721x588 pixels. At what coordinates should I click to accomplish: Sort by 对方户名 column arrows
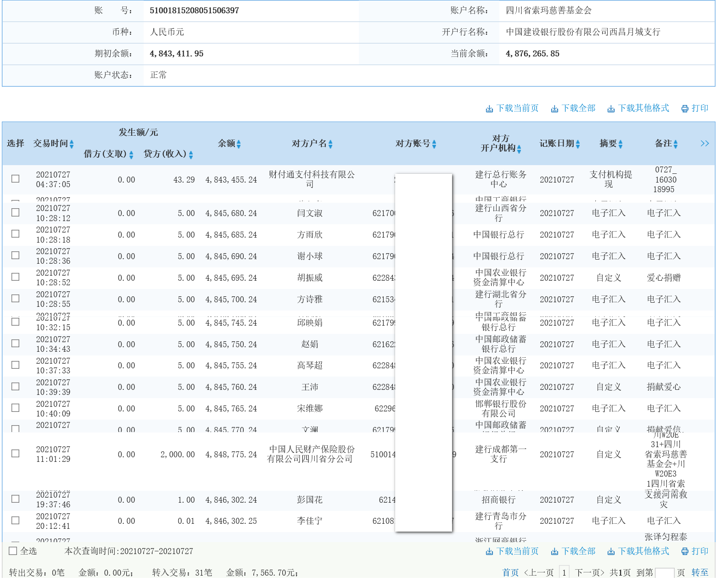click(330, 144)
